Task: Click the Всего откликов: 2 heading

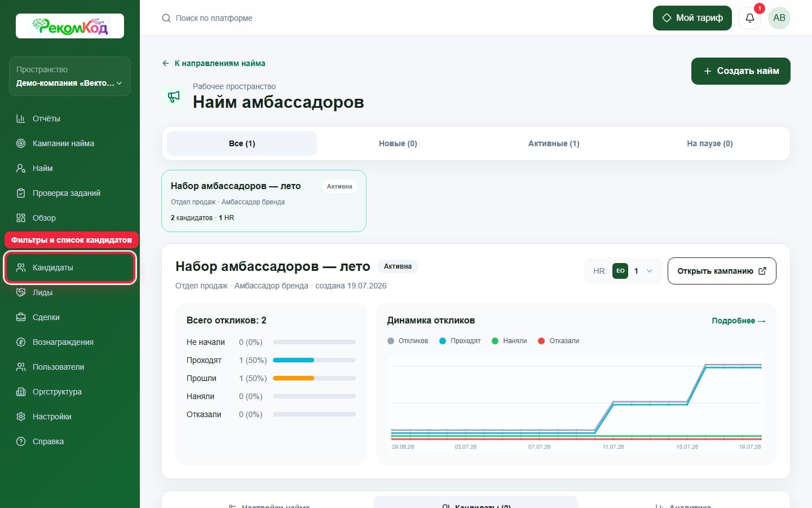Action: [226, 320]
